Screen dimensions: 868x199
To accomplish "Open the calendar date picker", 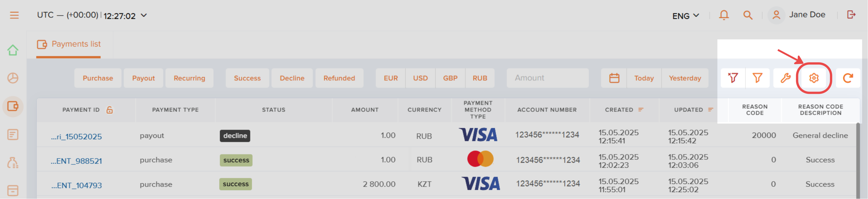I will point(614,78).
